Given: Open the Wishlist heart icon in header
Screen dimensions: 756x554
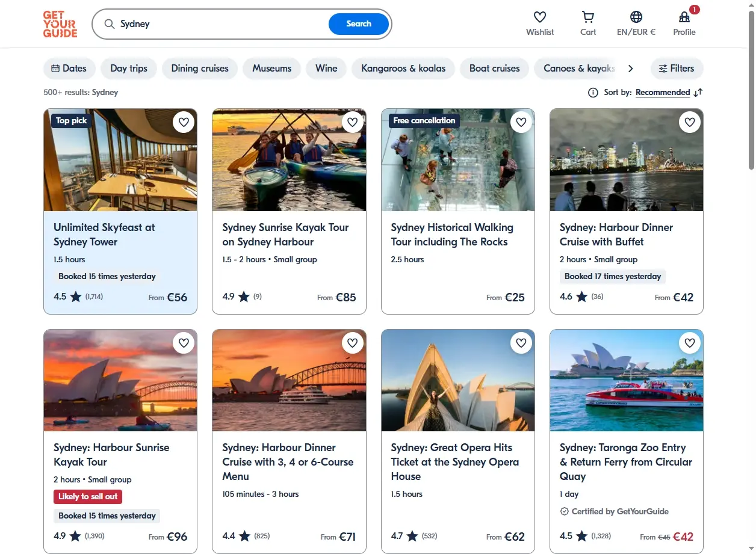Looking at the screenshot, I should point(540,17).
